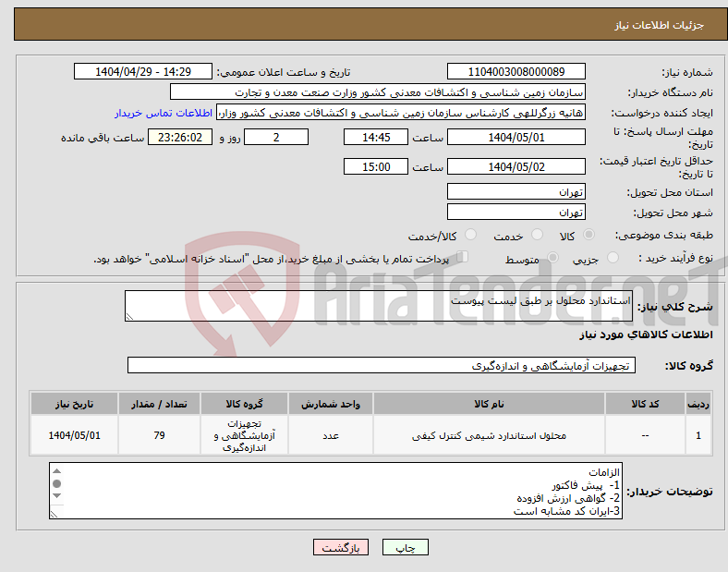
Task: Select the جزیی purchase type radio
Action: pos(613,257)
